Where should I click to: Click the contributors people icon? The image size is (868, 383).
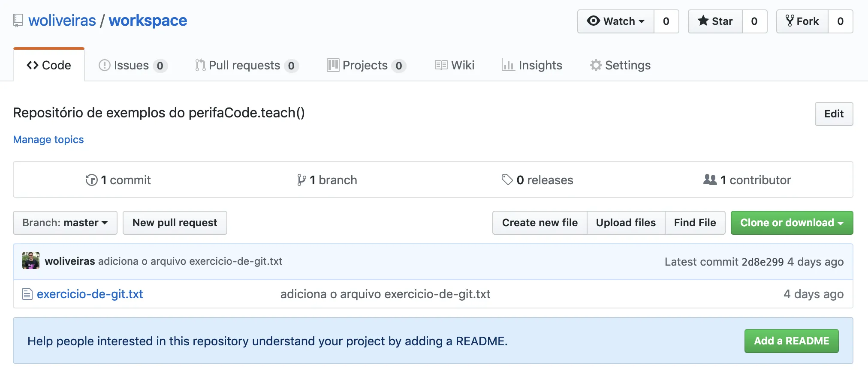pos(710,180)
